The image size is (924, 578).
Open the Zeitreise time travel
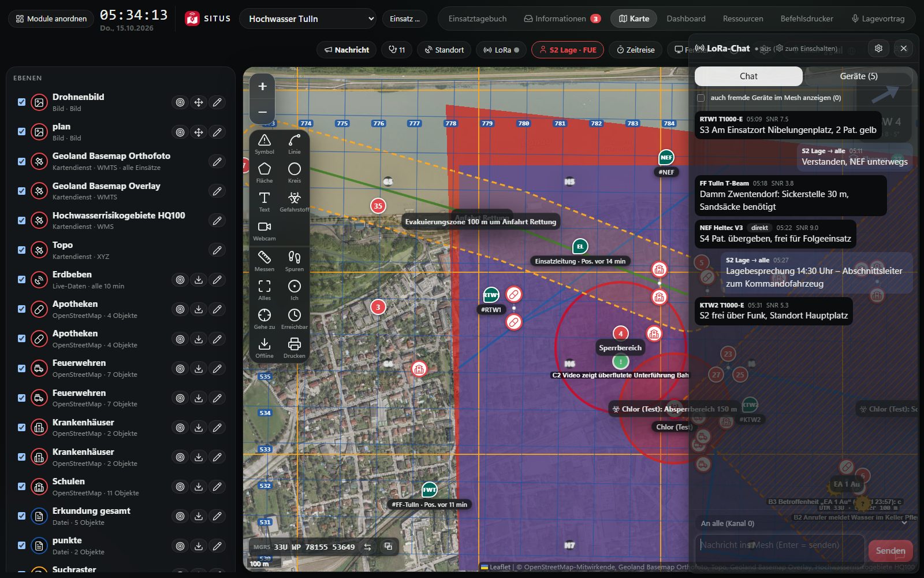pyautogui.click(x=636, y=50)
